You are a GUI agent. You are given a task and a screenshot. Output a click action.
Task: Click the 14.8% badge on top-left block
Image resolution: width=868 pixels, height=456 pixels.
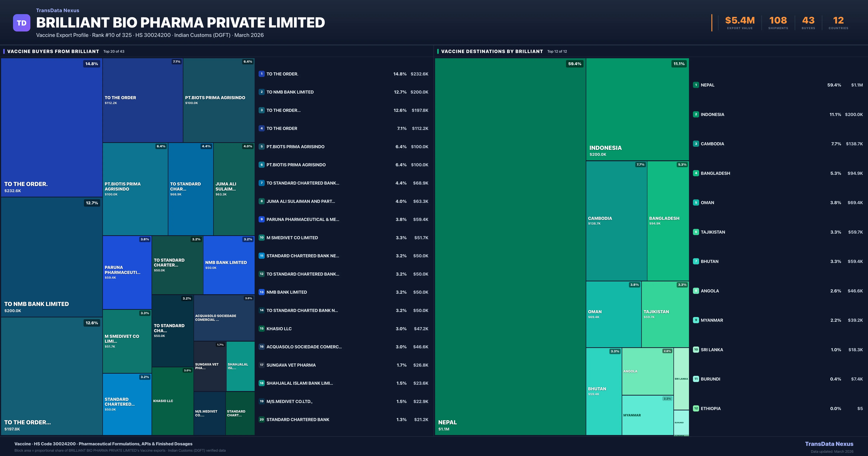91,64
